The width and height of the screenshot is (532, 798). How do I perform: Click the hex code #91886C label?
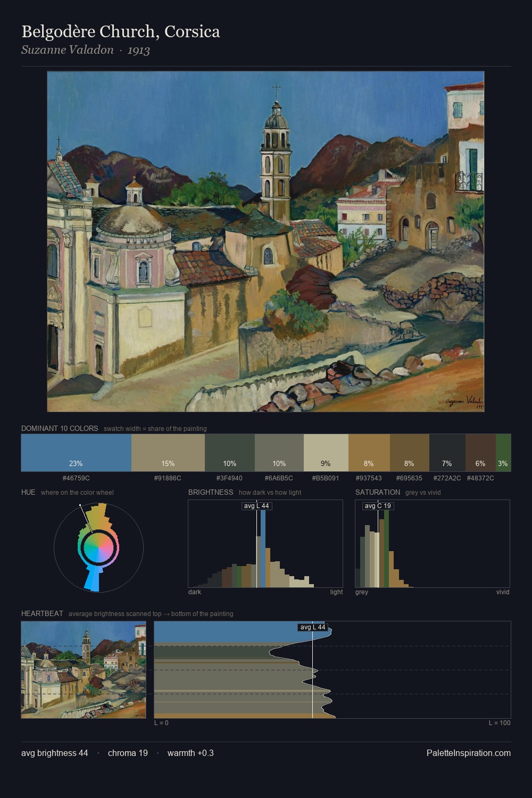pos(168,478)
